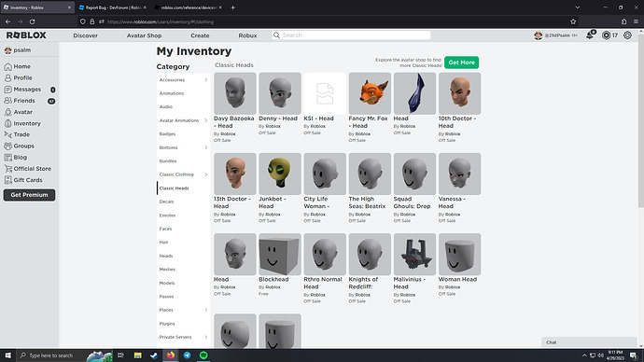Viewport: 644px width, 362px height.
Task: Open the Blockhead item thumbnail
Action: pyautogui.click(x=280, y=255)
